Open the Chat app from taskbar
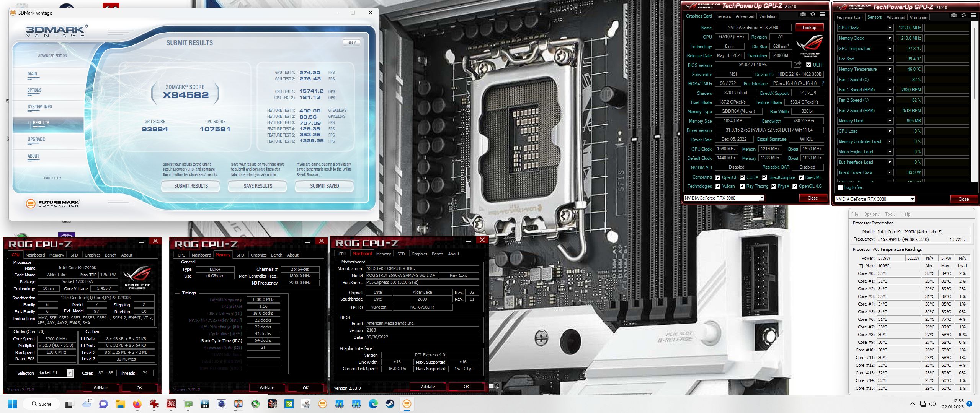Image resolution: width=980 pixels, height=413 pixels. (x=103, y=404)
